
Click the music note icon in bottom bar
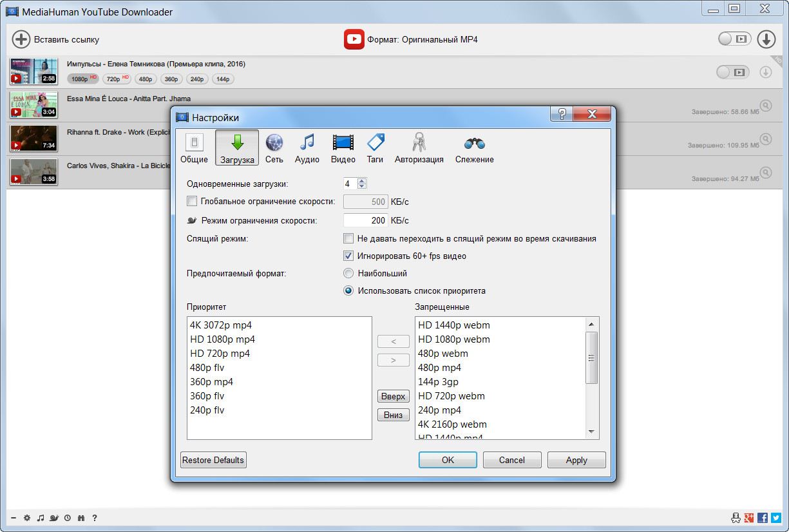(41, 518)
